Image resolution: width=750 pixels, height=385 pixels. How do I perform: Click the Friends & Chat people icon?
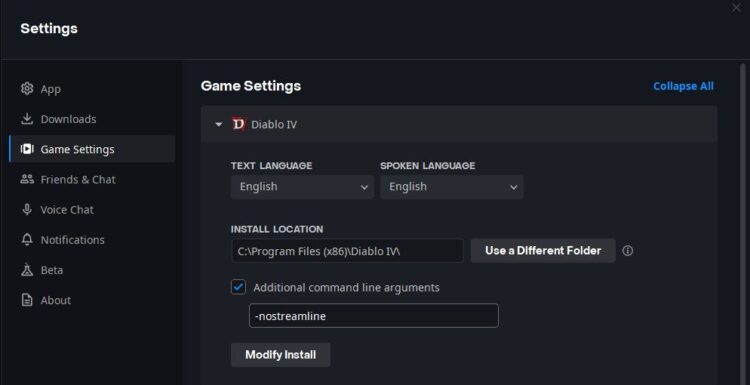click(27, 179)
